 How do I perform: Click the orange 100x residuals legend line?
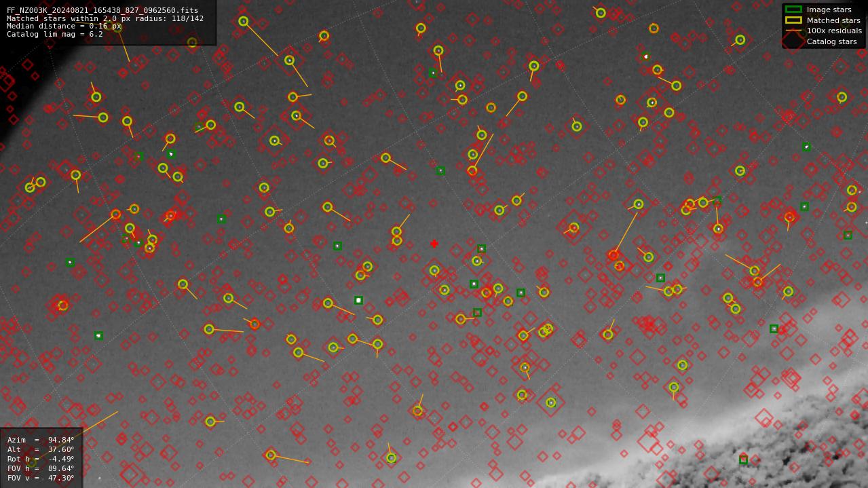click(x=793, y=31)
